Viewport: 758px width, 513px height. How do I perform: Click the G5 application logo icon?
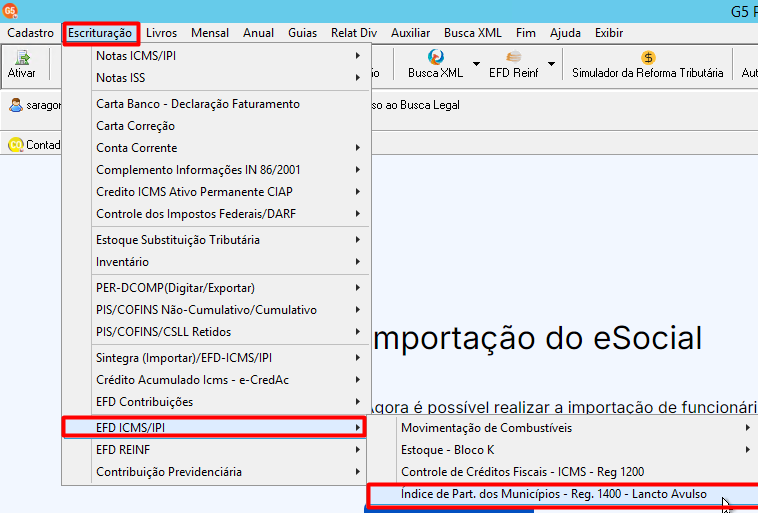click(10, 11)
